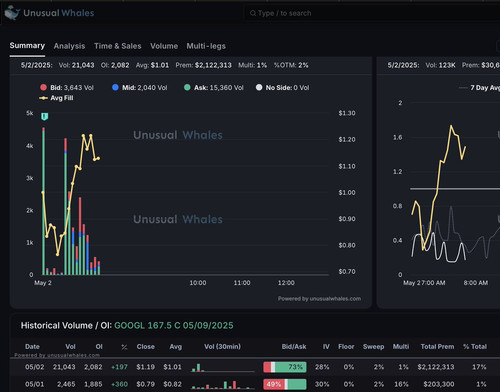Click the +360 OI change value
The width and height of the screenshot is (500, 392).
[x=119, y=384]
